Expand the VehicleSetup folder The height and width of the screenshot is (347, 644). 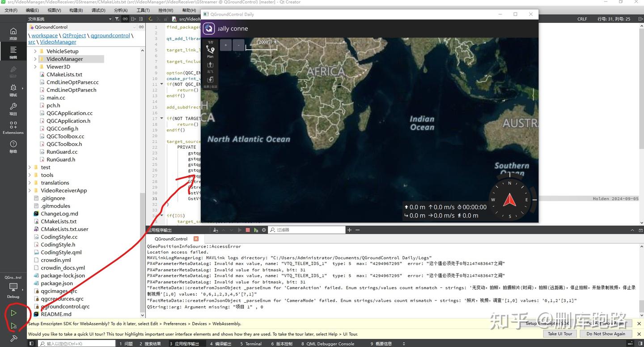(35, 51)
